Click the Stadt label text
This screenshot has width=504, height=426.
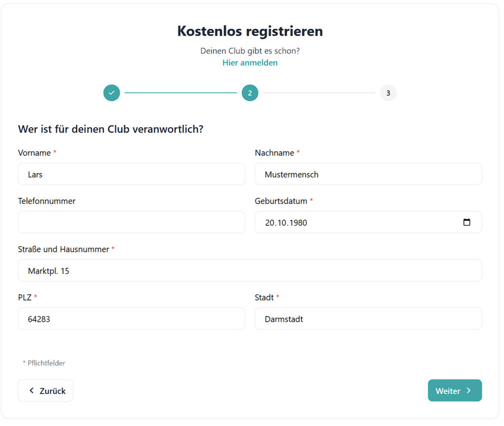click(x=264, y=298)
